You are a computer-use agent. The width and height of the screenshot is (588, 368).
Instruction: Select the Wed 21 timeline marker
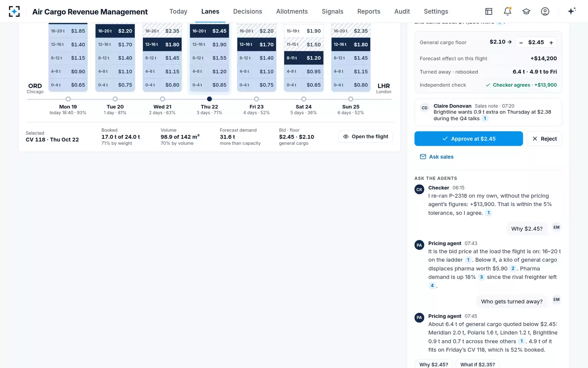pyautogui.click(x=163, y=99)
